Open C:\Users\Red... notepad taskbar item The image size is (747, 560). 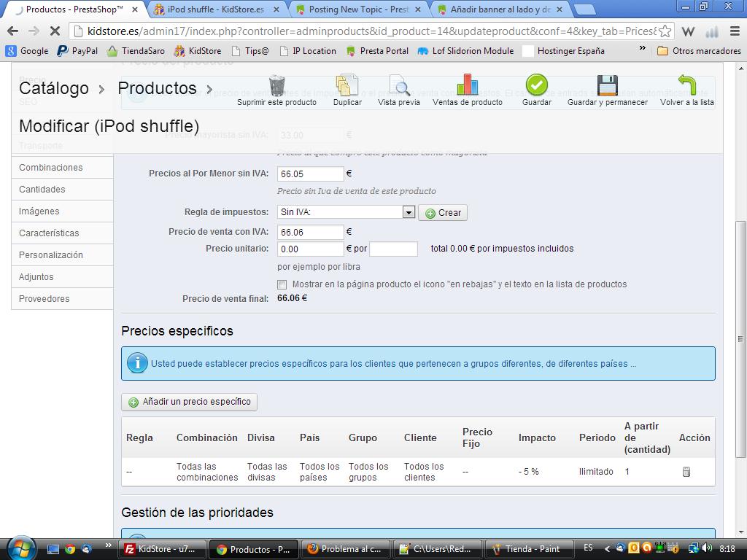pyautogui.click(x=438, y=549)
